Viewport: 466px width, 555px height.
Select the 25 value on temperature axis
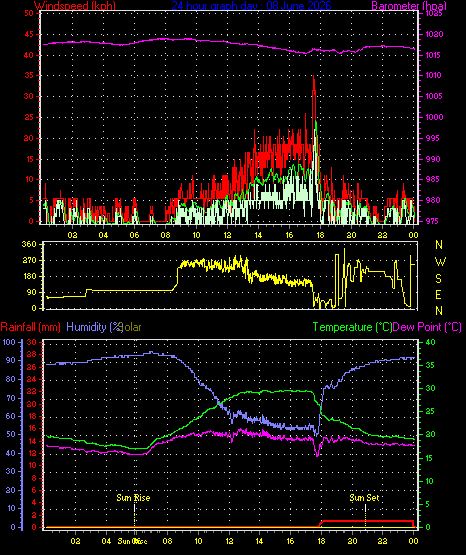click(430, 411)
